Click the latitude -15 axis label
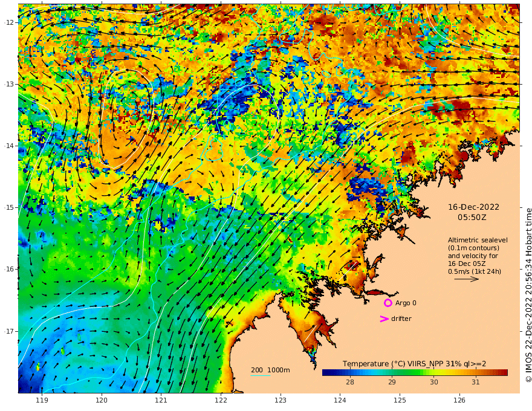 click(x=10, y=207)
